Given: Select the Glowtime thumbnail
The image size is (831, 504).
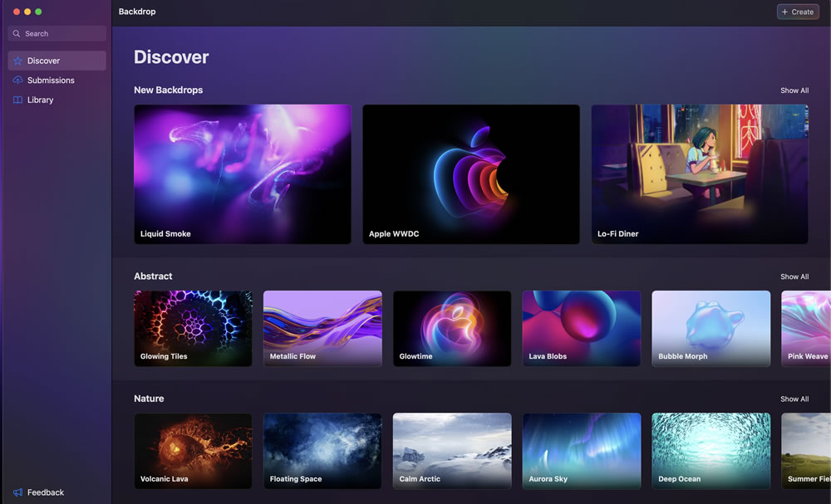Looking at the screenshot, I should click(452, 328).
